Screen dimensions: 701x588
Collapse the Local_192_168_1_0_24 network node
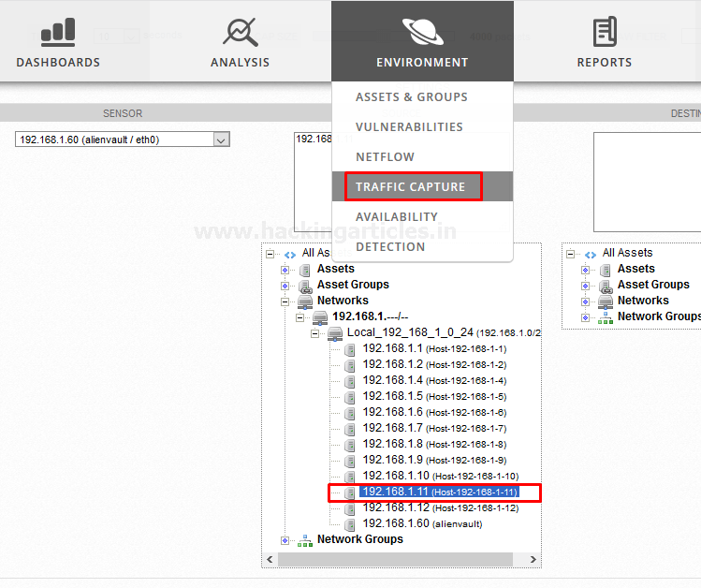pyautogui.click(x=315, y=333)
